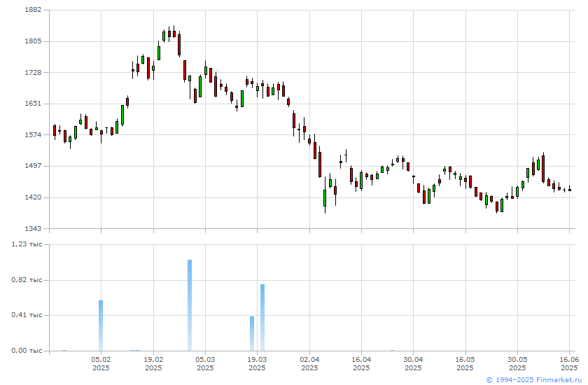This screenshot has height=385, width=588.
Task: Click the 1,23 тыс volume label
Action: pyautogui.click(x=27, y=244)
